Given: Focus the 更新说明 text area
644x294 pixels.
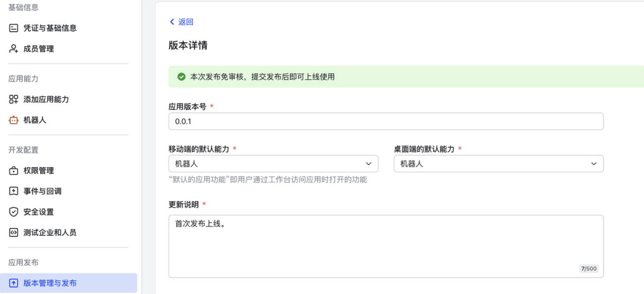Looking at the screenshot, I should point(385,246).
